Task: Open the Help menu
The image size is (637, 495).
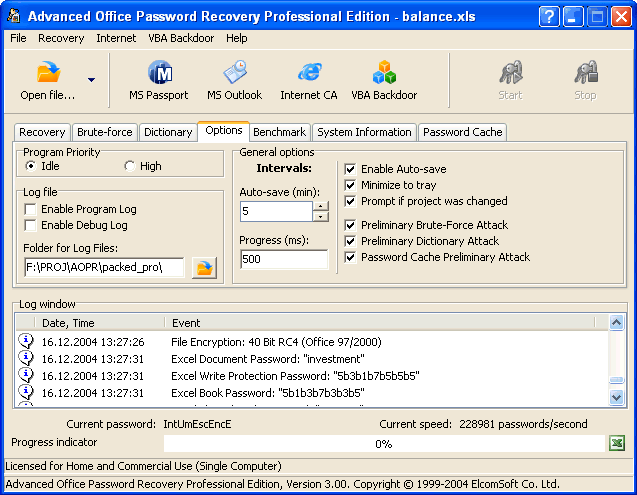Action: pos(237,38)
